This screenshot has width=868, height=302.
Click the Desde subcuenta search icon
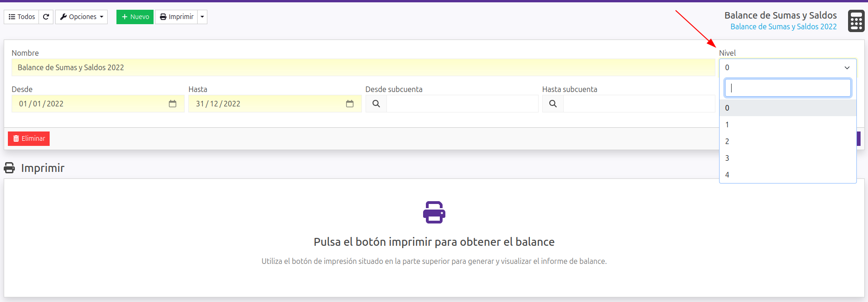coord(376,104)
